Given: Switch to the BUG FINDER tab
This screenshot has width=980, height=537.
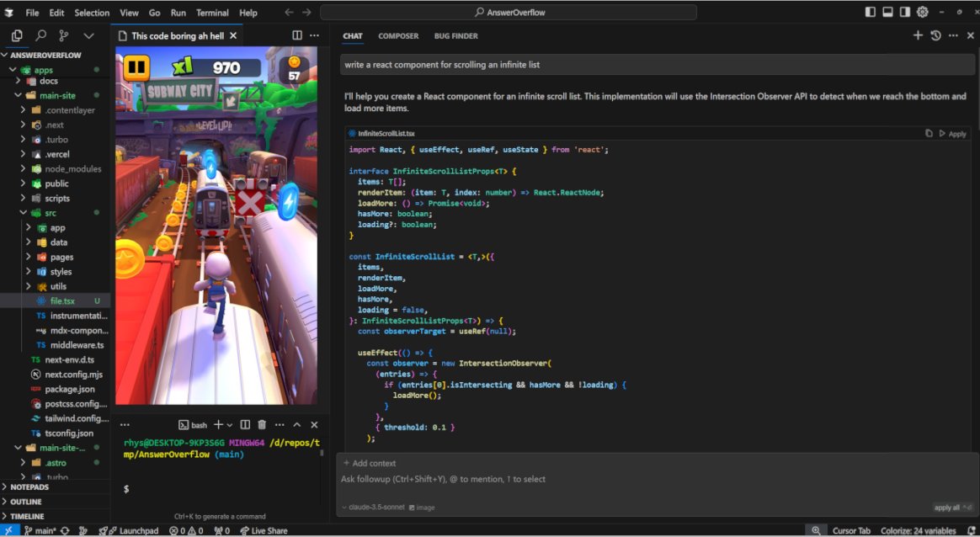Looking at the screenshot, I should click(455, 36).
